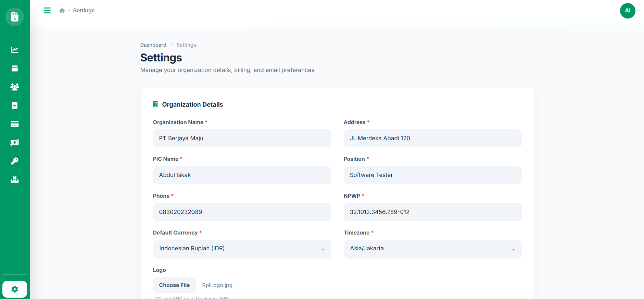Image resolution: width=644 pixels, height=299 pixels.
Task: Click into the Phone number field
Action: click(x=242, y=212)
